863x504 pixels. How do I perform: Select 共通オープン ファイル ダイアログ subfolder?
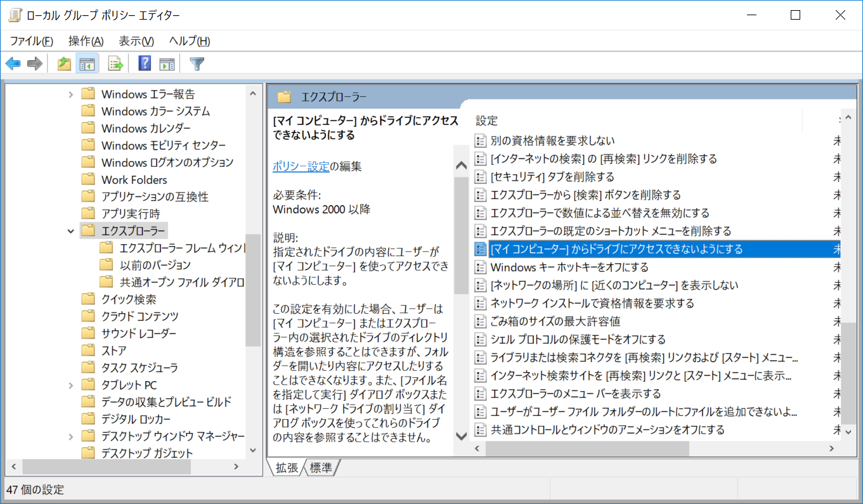182,282
